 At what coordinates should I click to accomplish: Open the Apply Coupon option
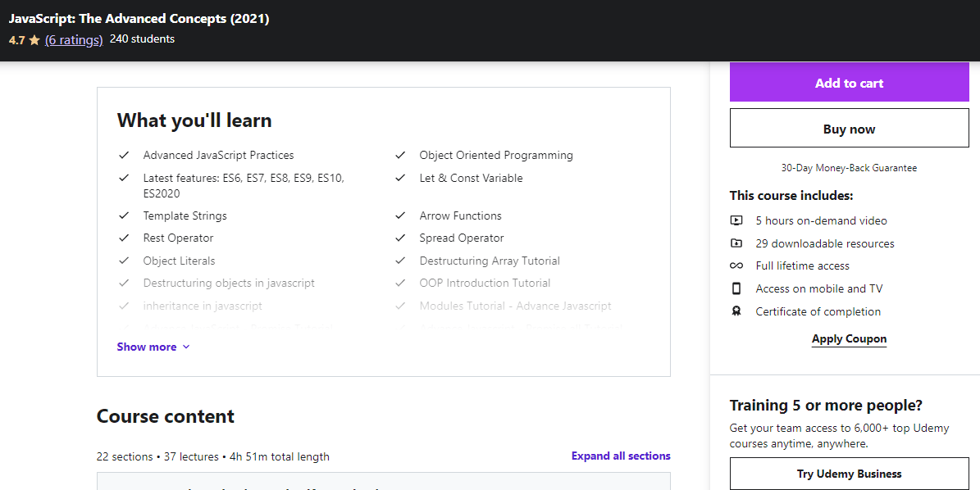point(849,338)
